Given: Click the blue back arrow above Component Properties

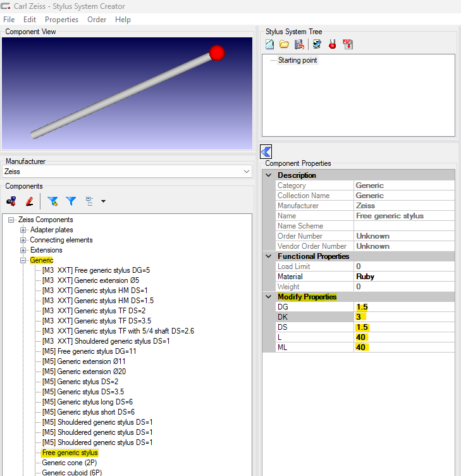Looking at the screenshot, I should click(x=266, y=151).
